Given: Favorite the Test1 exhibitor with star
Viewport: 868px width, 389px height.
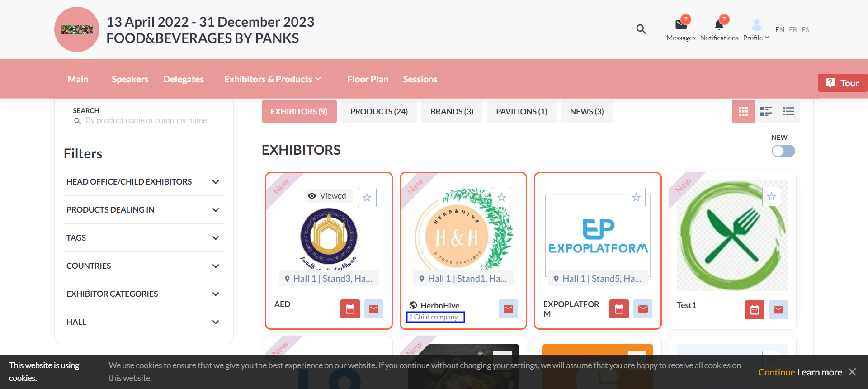Looking at the screenshot, I should (772, 197).
